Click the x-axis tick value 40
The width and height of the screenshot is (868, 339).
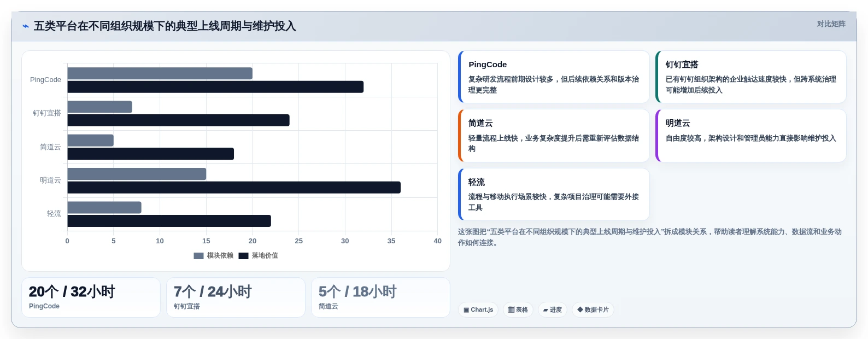[437, 241]
